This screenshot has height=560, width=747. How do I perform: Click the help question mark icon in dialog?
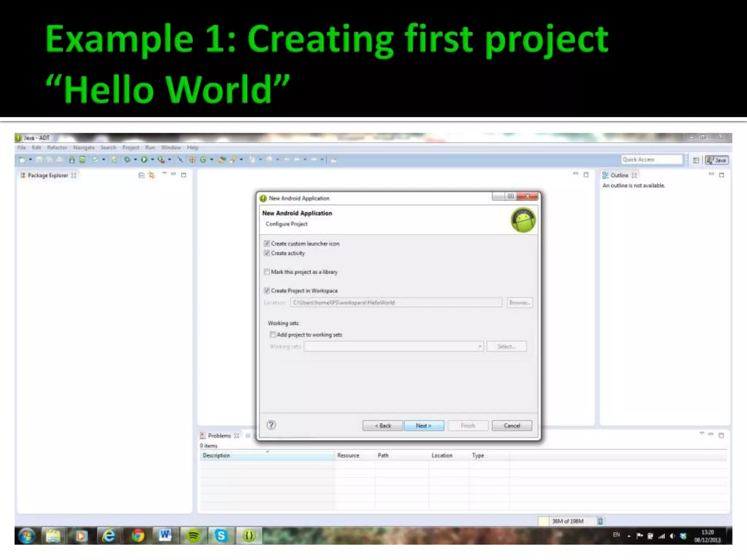(x=271, y=425)
